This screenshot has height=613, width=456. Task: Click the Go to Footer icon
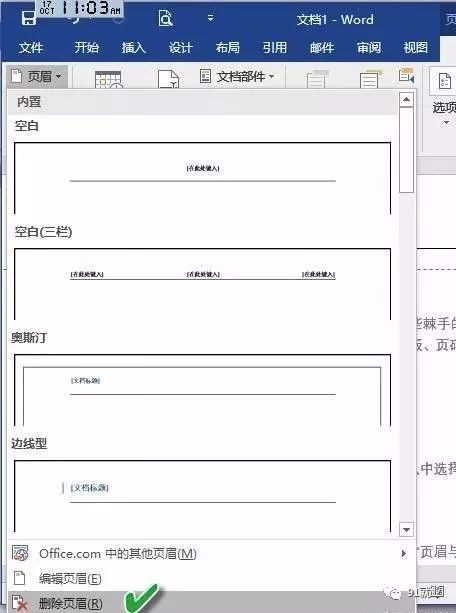pos(370,79)
